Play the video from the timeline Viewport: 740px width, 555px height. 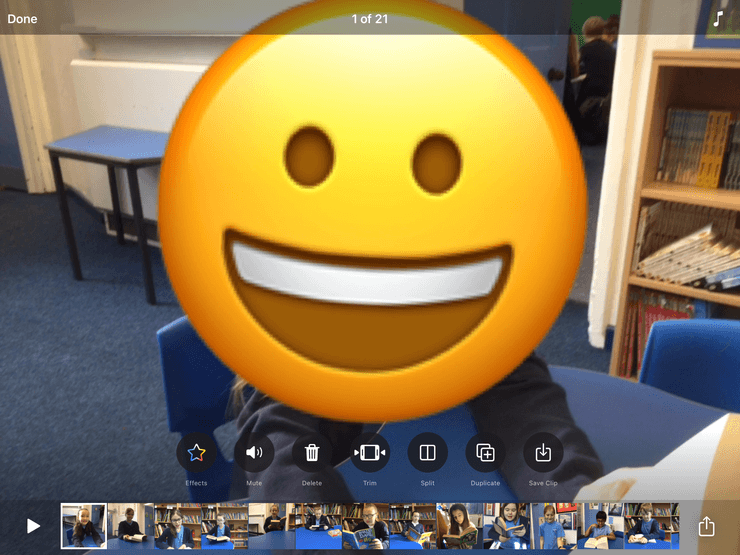click(x=33, y=526)
